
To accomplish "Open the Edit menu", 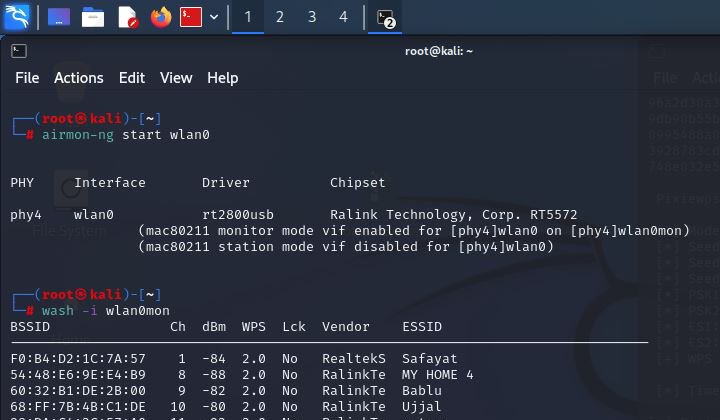I will (x=132, y=78).
